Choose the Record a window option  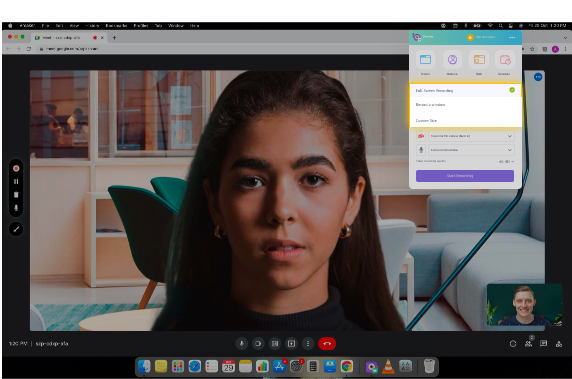click(x=465, y=105)
